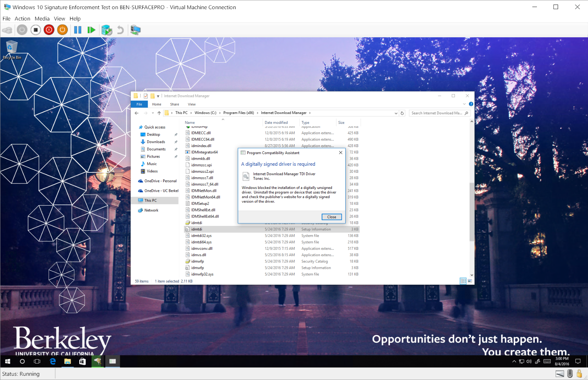Screen dimensions: 588x380
Task: Expand the Explorer ribbon chevron
Action: 464,104
